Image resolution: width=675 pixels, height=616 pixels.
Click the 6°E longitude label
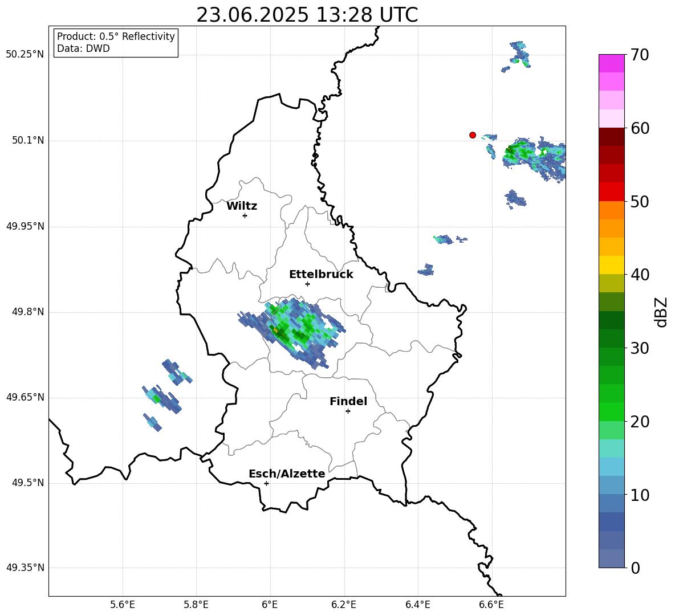(x=270, y=605)
